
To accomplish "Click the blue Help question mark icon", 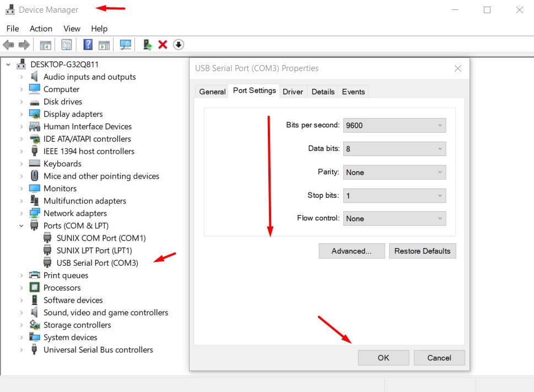I will pos(88,45).
